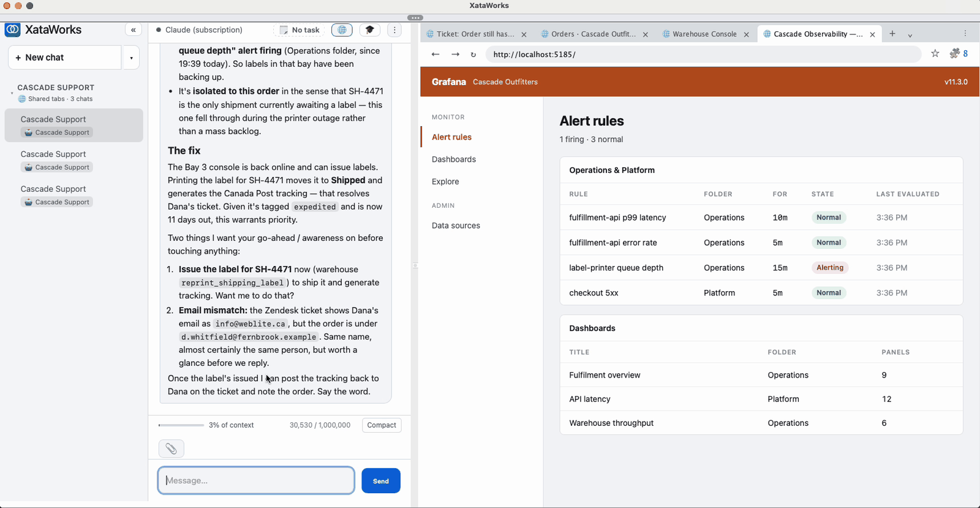Open the second Cascade Support chat
The image size is (980, 508).
(x=73, y=160)
